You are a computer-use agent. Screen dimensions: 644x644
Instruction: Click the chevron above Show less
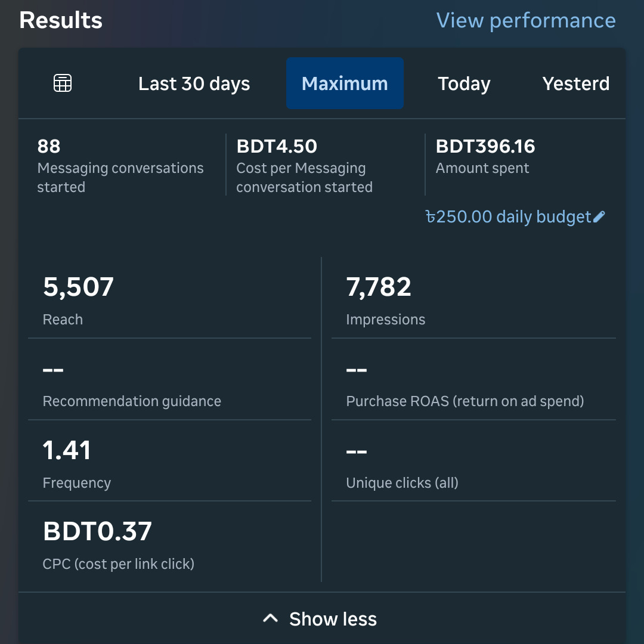(x=271, y=618)
